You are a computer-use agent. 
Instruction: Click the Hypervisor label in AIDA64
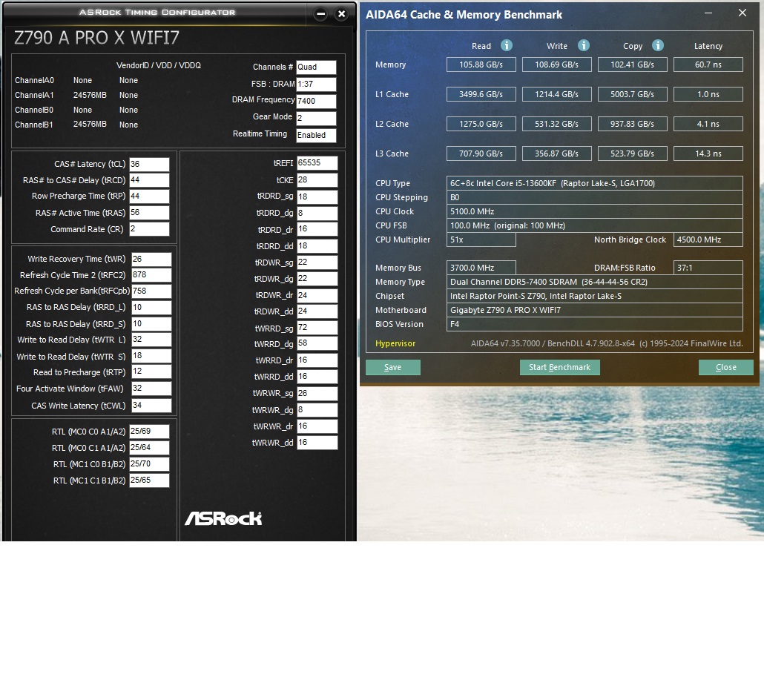[395, 343]
